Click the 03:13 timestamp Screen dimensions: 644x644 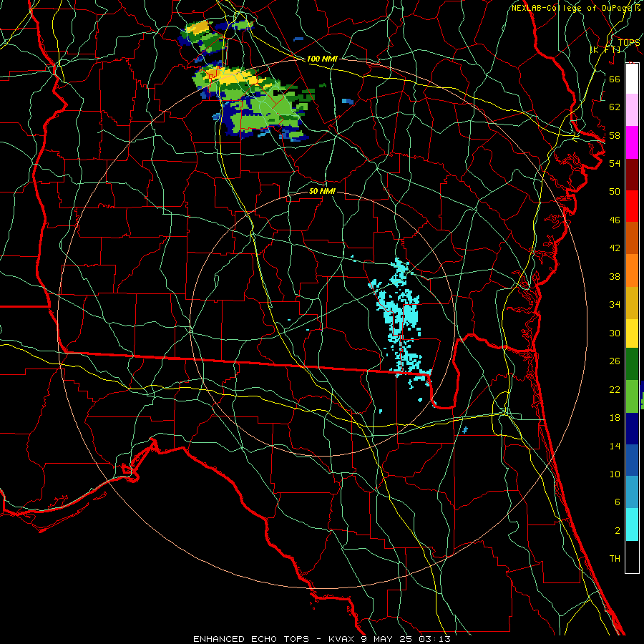434,639
